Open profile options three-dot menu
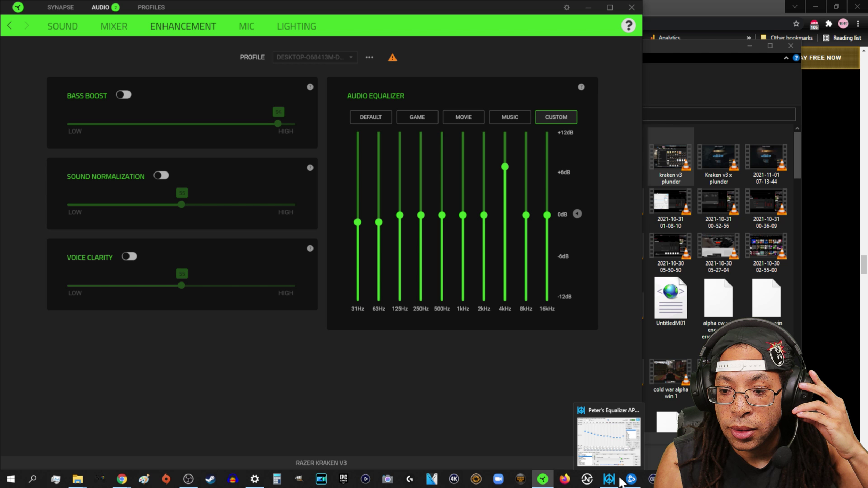The height and width of the screenshot is (488, 868). pyautogui.click(x=369, y=57)
